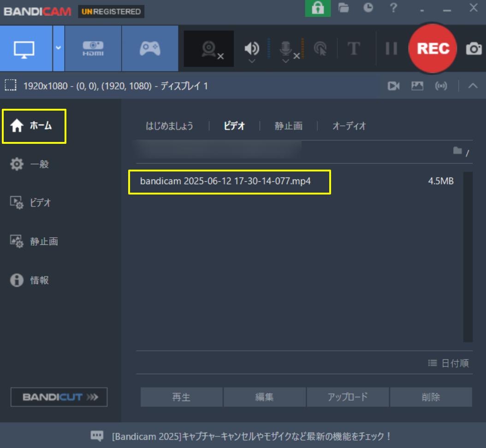Click the 削除 delete button

(431, 397)
